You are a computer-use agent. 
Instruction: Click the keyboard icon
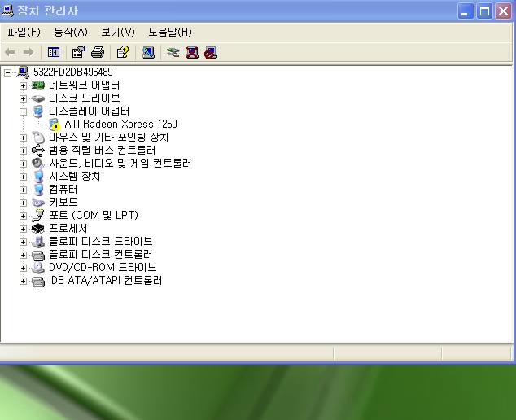coord(38,203)
